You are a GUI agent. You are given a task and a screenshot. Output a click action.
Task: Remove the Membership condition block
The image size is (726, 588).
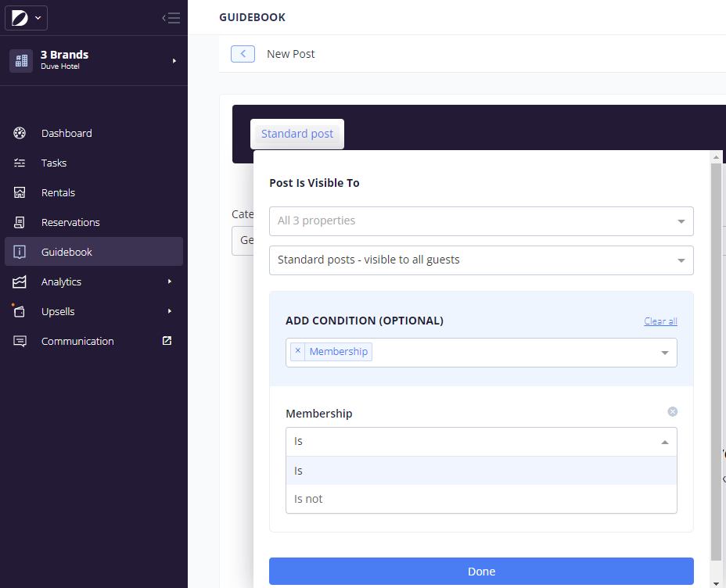tap(672, 412)
